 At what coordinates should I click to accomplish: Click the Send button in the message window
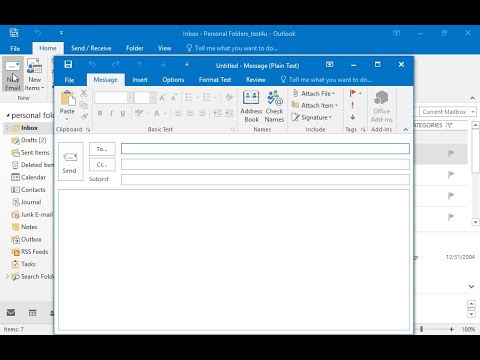pyautogui.click(x=71, y=162)
